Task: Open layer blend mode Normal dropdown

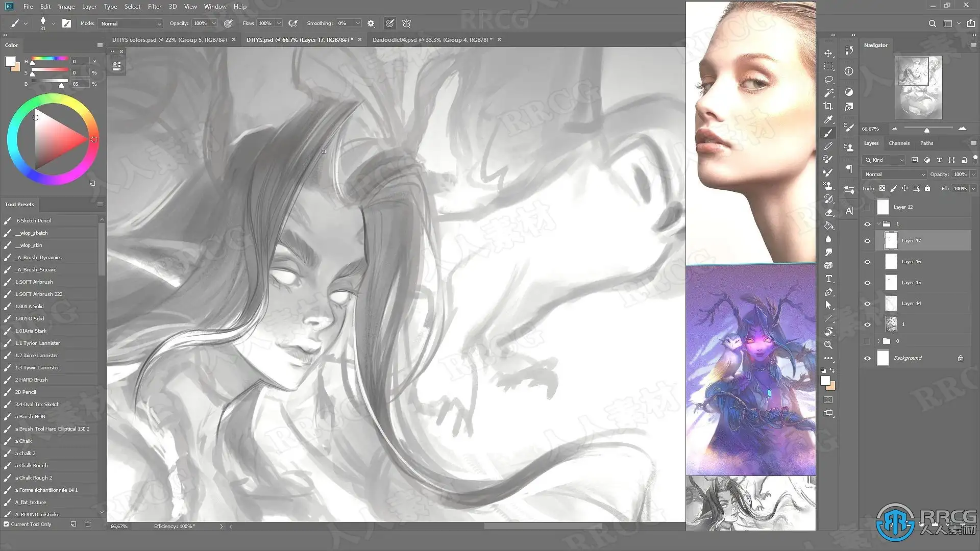Action: pyautogui.click(x=894, y=174)
